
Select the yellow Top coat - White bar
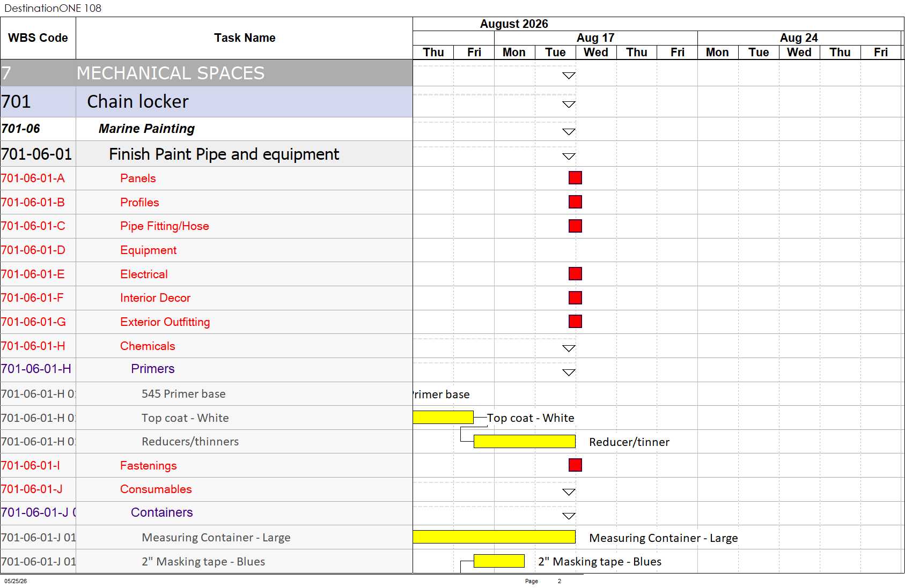pyautogui.click(x=443, y=418)
